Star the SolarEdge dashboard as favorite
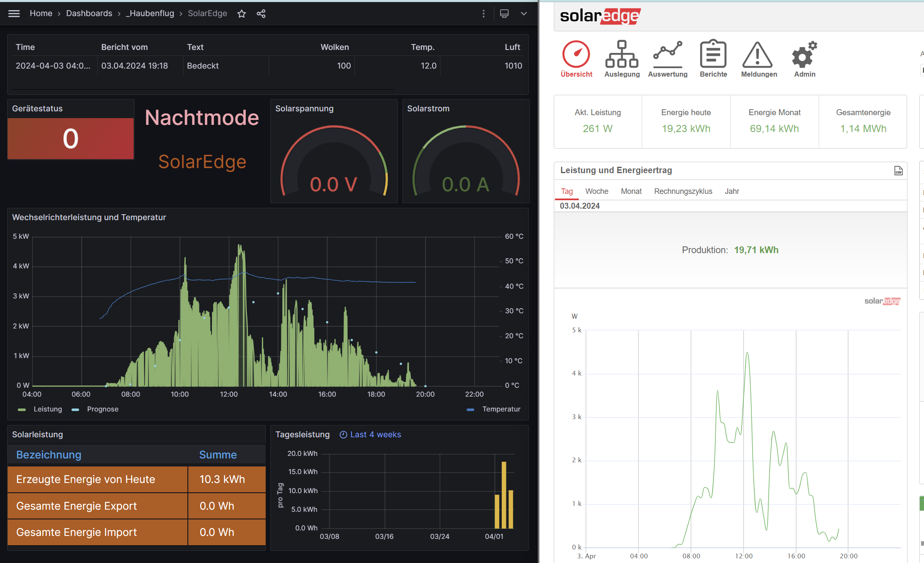The image size is (924, 563). click(242, 14)
